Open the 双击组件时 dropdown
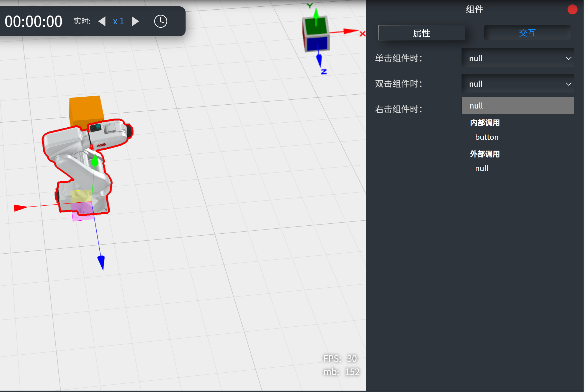This screenshot has height=392, width=585. 517,84
